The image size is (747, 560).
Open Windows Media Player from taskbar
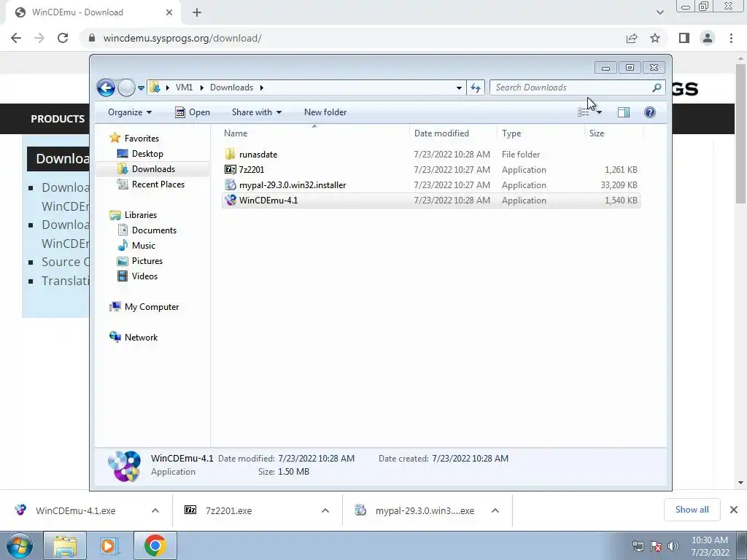[109, 545]
